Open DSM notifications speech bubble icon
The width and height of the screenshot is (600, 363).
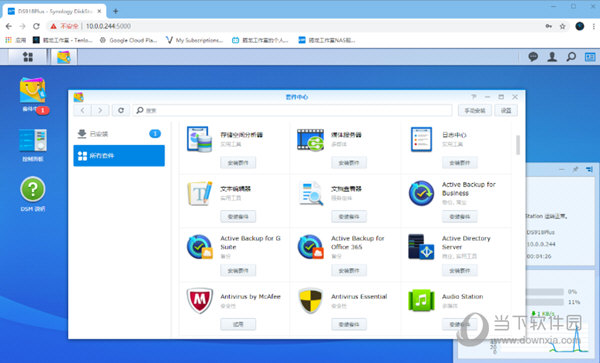coord(533,57)
